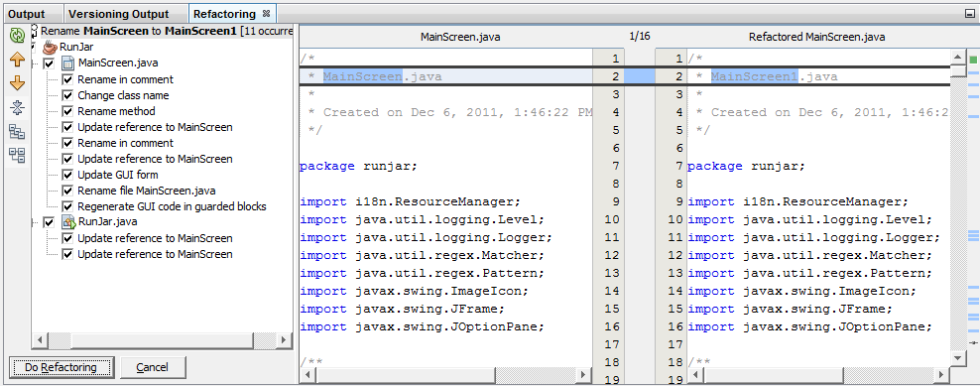Click scroll-right arrow under MainScreen.java pane
Screen dimensions: 980x386
pos(583,375)
